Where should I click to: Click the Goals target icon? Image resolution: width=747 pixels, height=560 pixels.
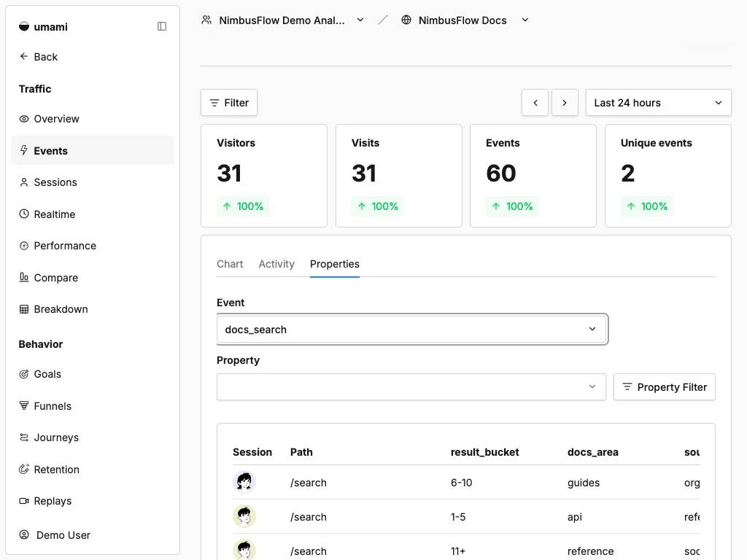pyautogui.click(x=24, y=374)
